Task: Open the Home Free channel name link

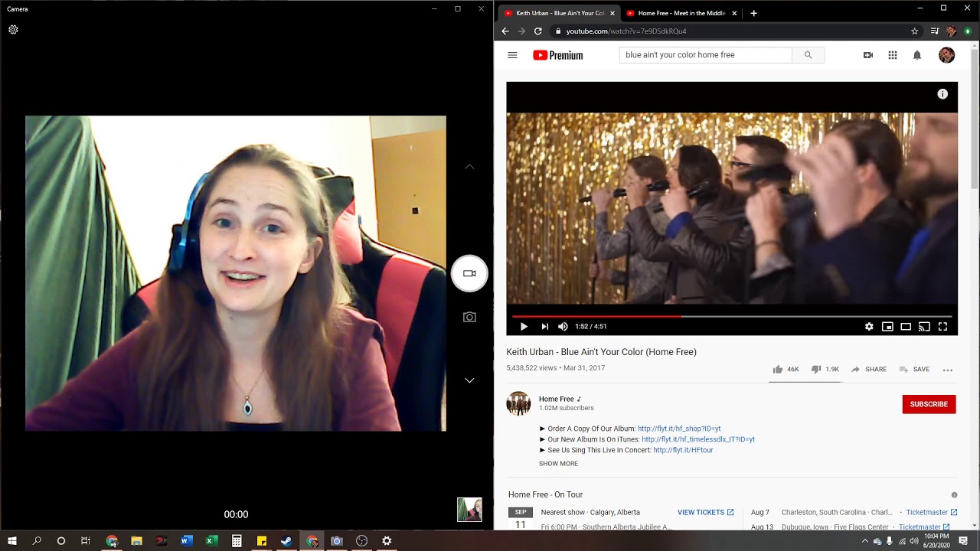Action: [557, 399]
